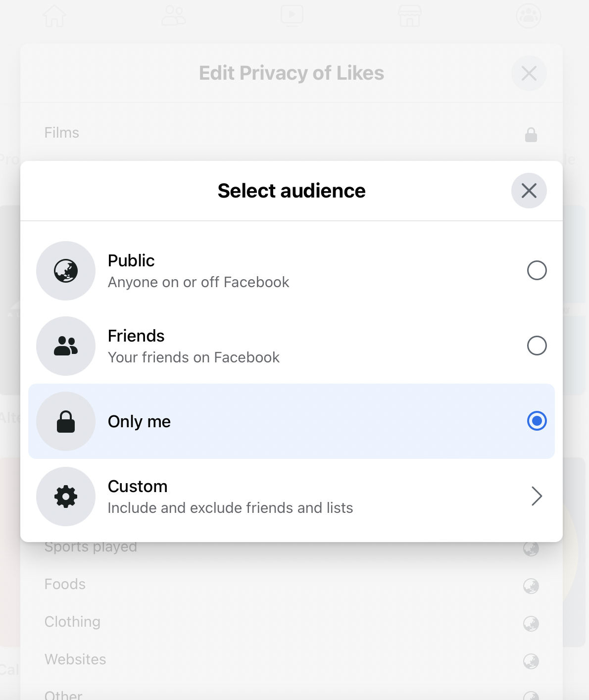The image size is (589, 700).
Task: Select the Public radio button
Action: pos(537,271)
